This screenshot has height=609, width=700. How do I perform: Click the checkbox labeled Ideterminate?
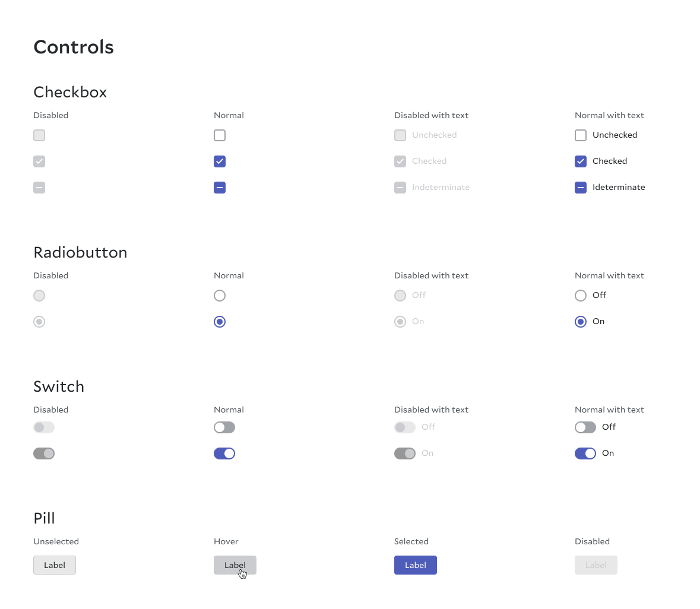tap(581, 188)
